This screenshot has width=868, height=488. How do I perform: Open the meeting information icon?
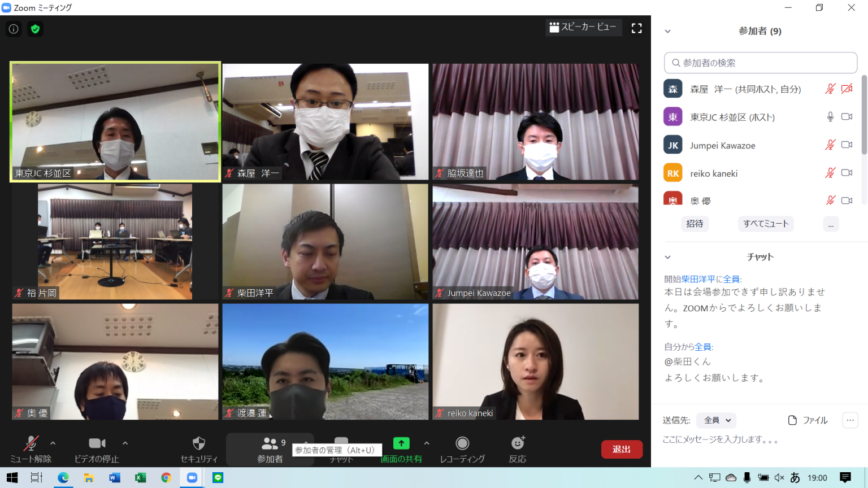(14, 29)
